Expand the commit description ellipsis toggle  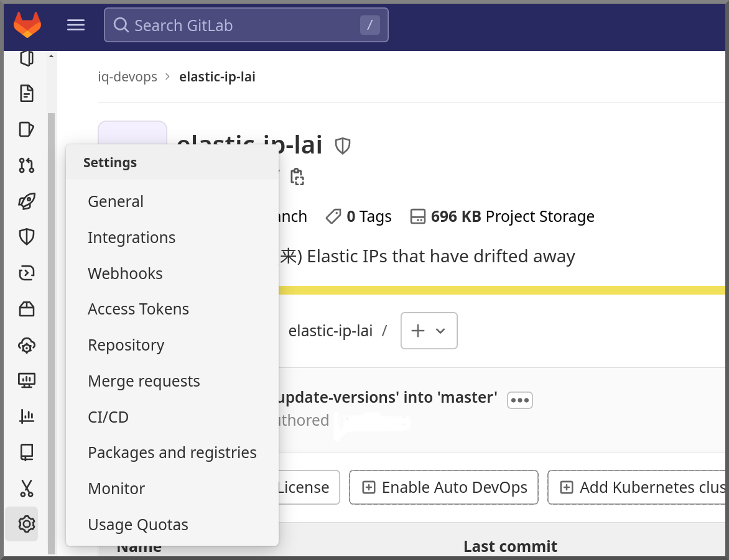pos(520,400)
